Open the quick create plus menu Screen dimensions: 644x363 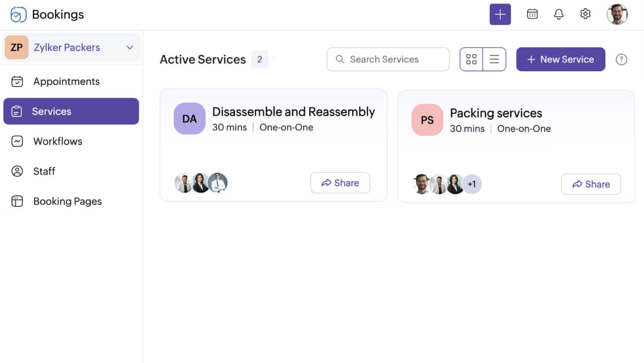(x=500, y=14)
